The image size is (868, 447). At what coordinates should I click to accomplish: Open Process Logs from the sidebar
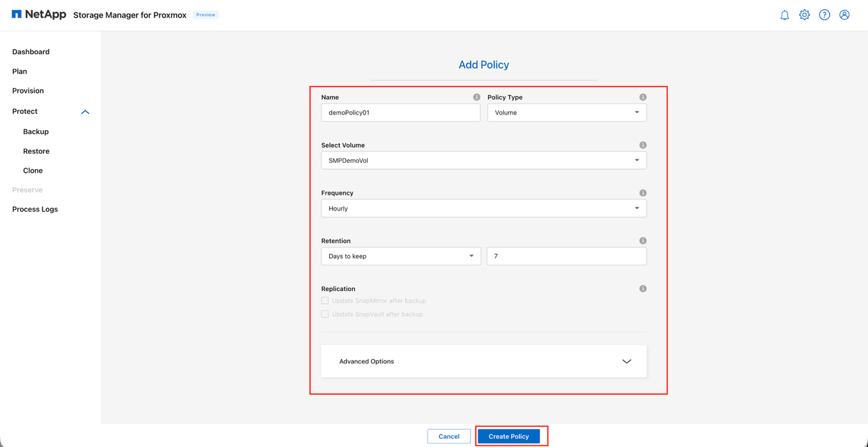pyautogui.click(x=35, y=209)
